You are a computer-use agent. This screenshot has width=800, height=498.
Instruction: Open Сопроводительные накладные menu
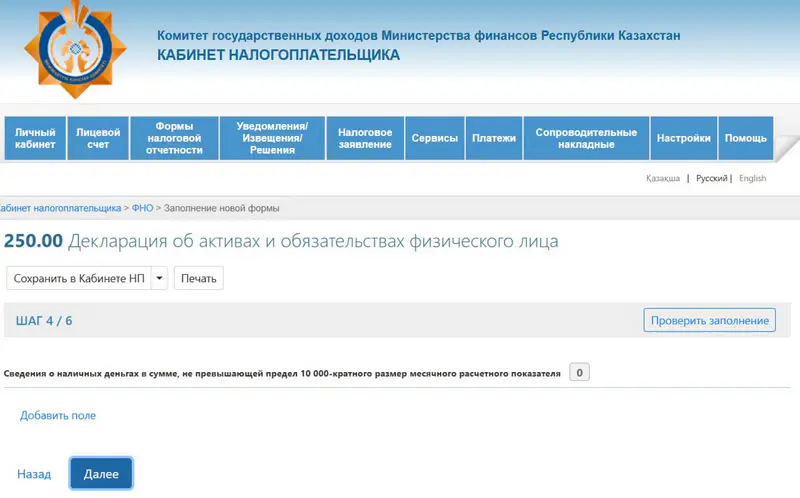[586, 139]
